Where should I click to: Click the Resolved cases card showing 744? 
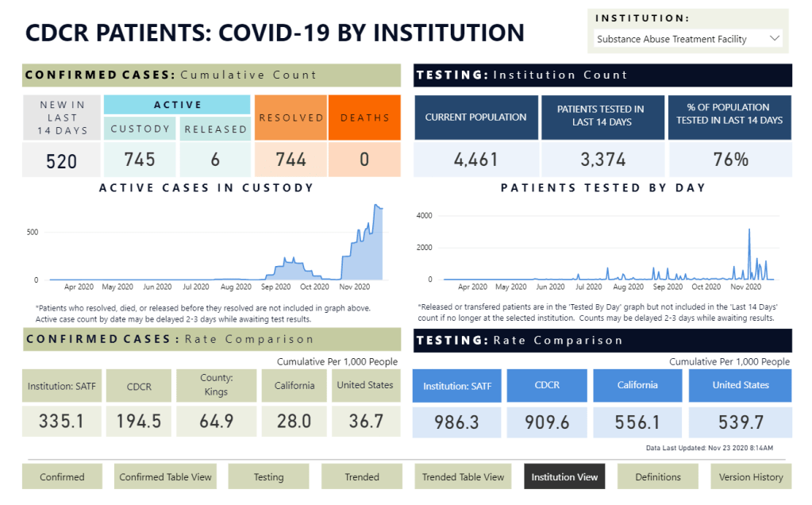[291, 160]
